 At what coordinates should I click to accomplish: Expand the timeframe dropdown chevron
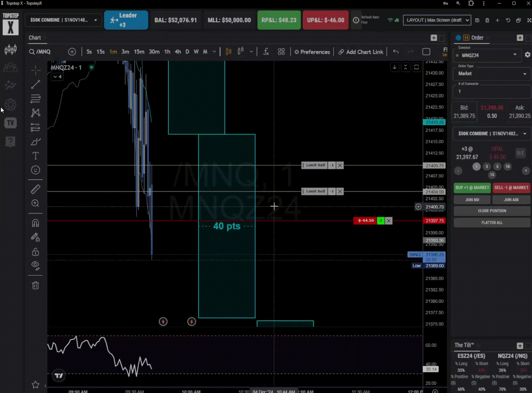tap(214, 52)
